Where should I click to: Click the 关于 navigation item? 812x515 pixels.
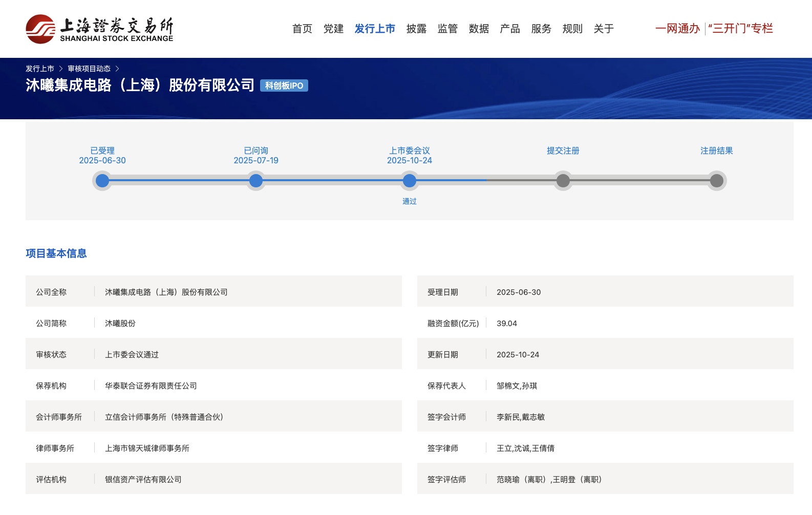(x=604, y=29)
